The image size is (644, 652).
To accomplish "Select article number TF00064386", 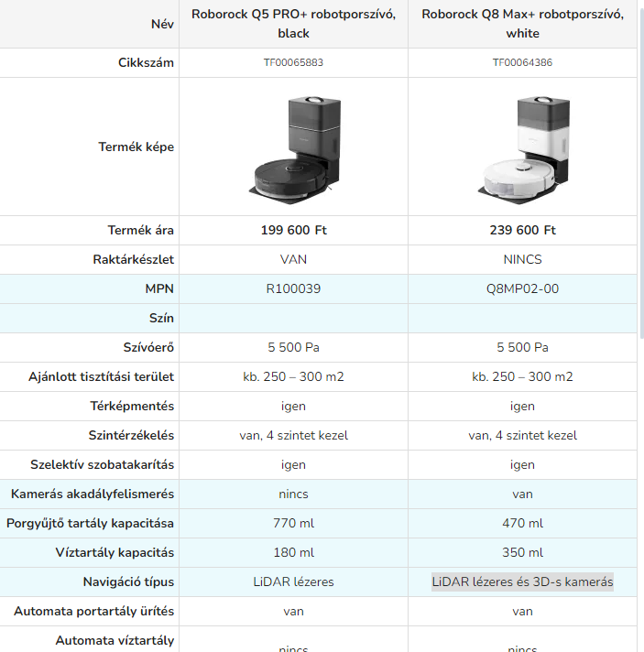I will pos(523,62).
